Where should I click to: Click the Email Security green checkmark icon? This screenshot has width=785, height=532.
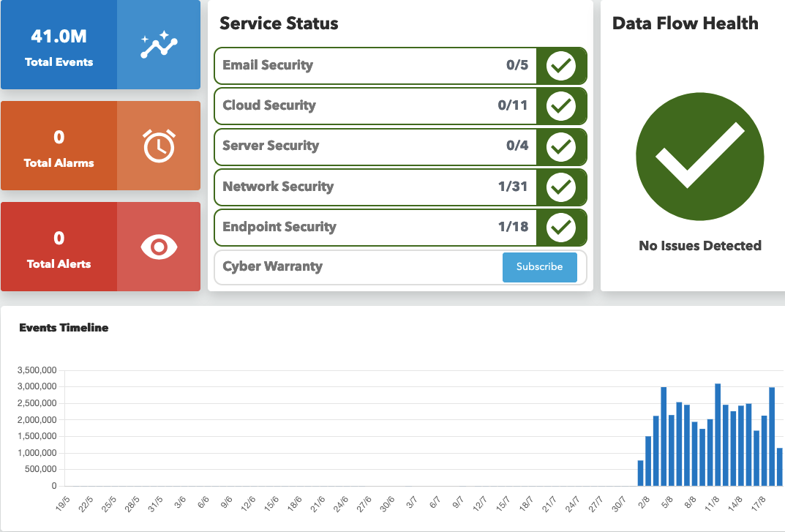(560, 66)
